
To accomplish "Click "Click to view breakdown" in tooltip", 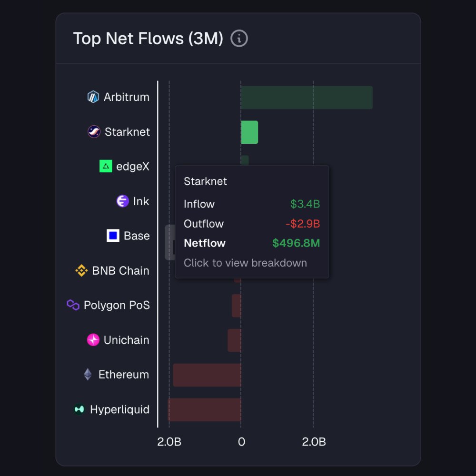I will [245, 263].
